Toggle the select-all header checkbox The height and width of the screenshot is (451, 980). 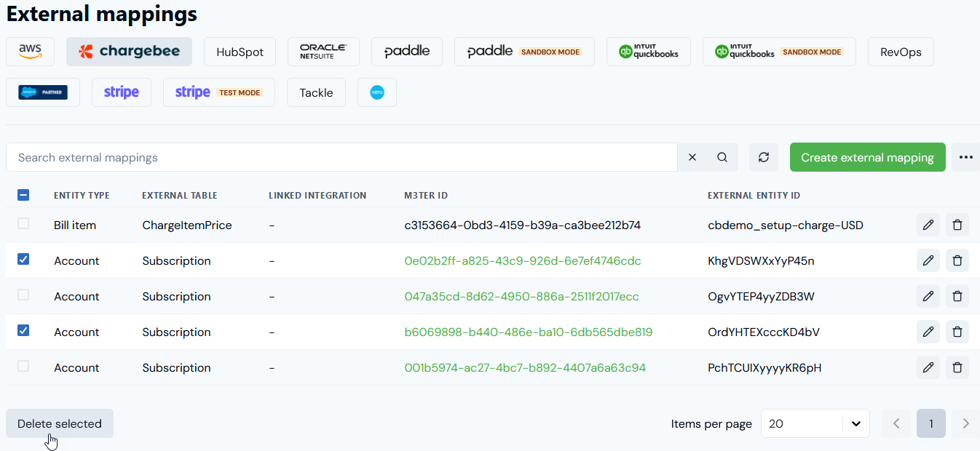click(23, 195)
